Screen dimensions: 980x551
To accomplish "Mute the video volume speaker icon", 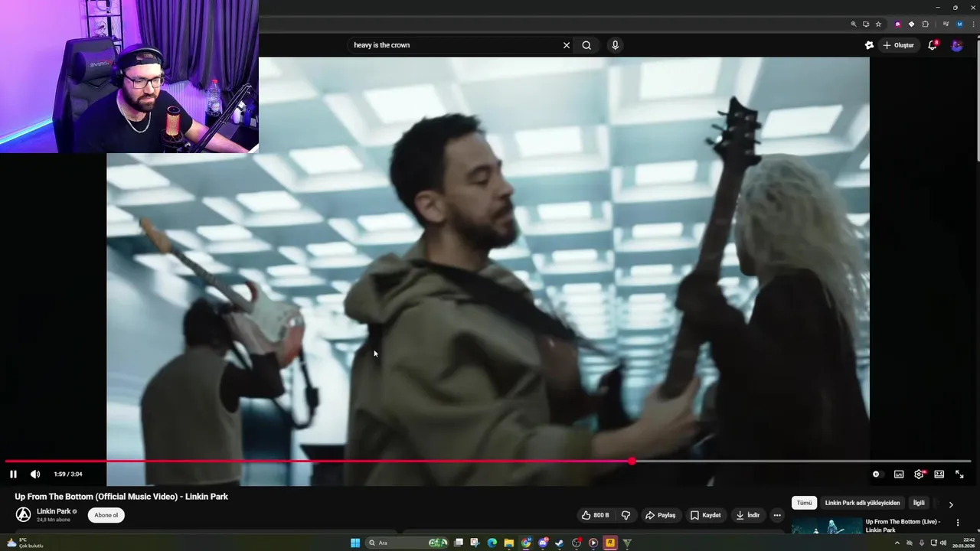I will pyautogui.click(x=35, y=474).
